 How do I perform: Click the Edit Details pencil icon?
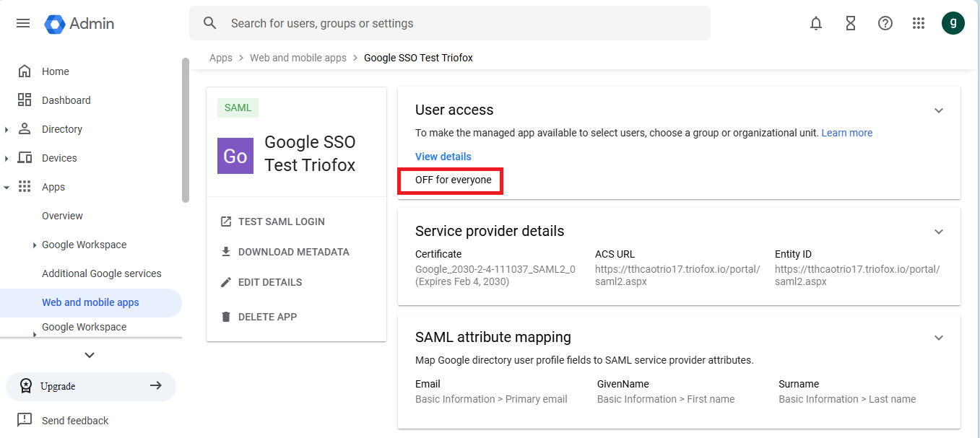226,282
